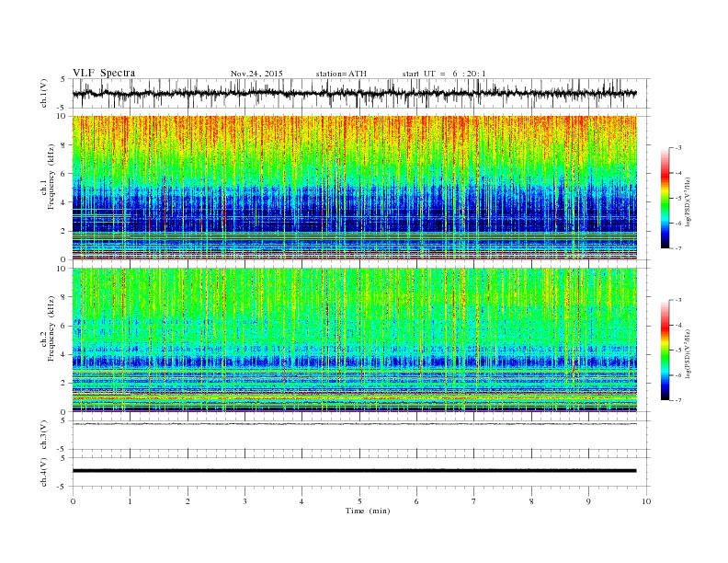This screenshot has height=563, width=728.
Task: Select the "Time (min)" x-axis label
Action: (x=368, y=511)
